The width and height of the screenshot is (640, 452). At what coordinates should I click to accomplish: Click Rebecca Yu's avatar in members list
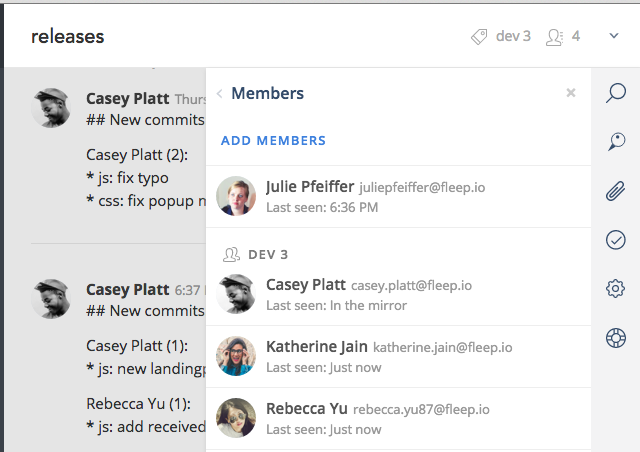coord(236,418)
